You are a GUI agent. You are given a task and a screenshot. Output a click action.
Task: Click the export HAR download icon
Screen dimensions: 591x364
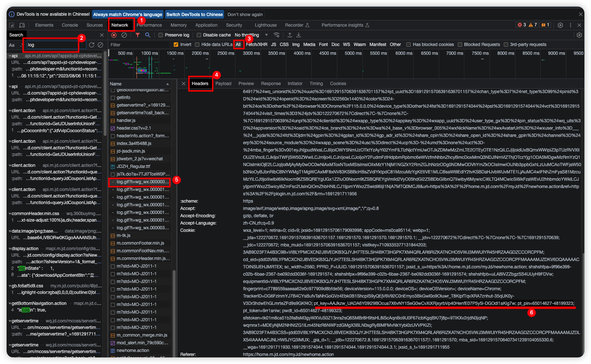pyautogui.click(x=299, y=35)
